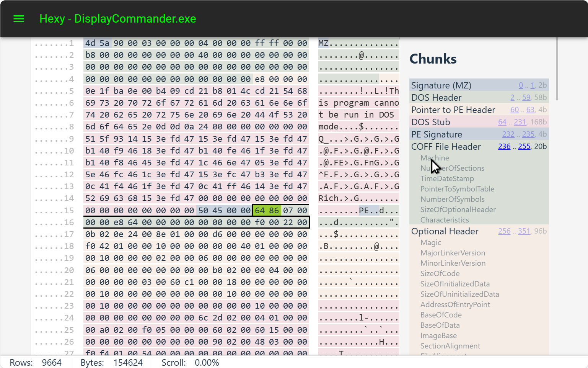Click hex bytes 50 45 in row 15
The width and height of the screenshot is (588, 368).
pyautogui.click(x=210, y=210)
